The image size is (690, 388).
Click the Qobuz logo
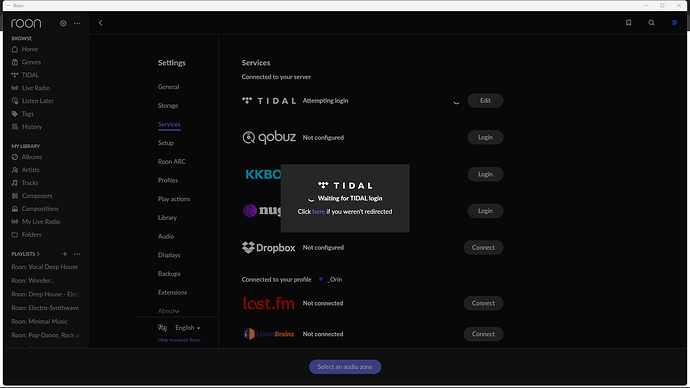tap(269, 137)
